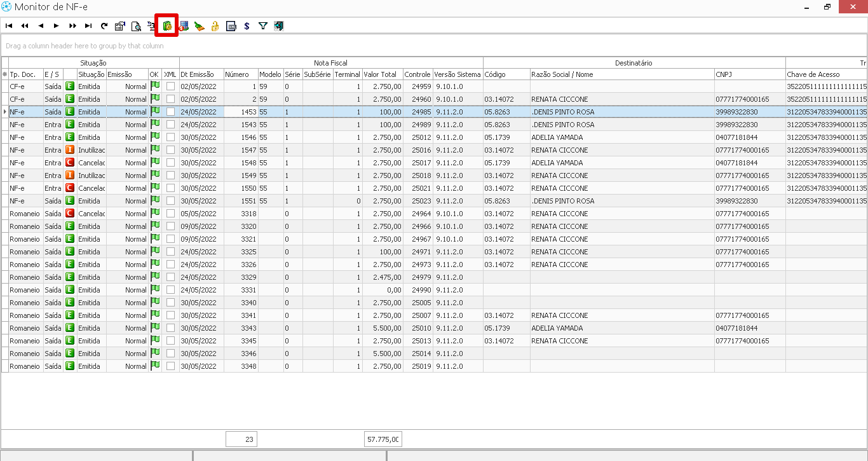
Task: Tick the XML checkbox for CF-e number 2
Action: (170, 99)
